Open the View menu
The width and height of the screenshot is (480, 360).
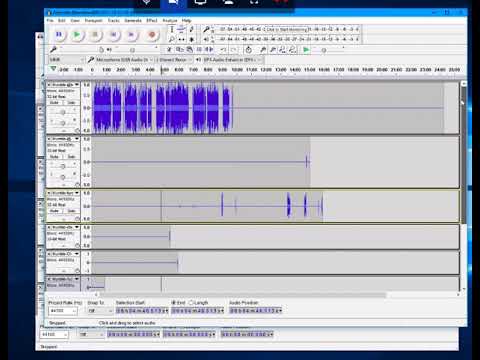(x=75, y=20)
